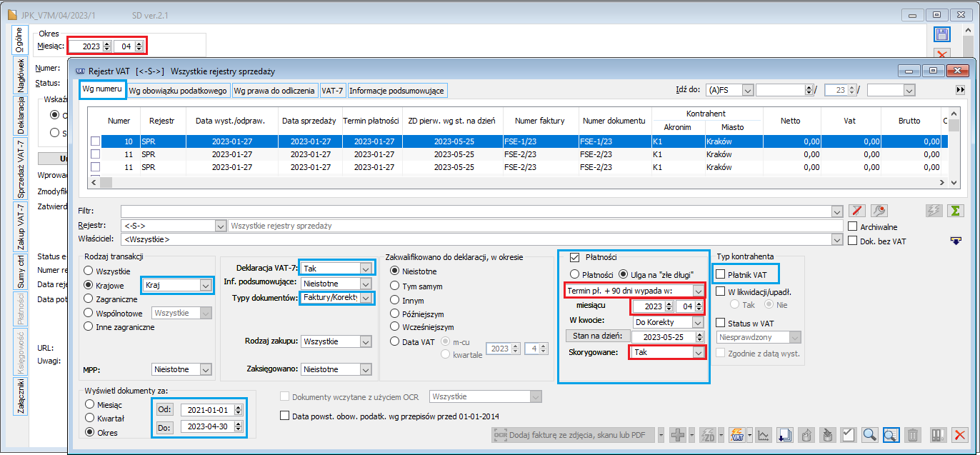Enable the Dok. bez VAT checkbox
The image size is (980, 455).
pyautogui.click(x=852, y=241)
